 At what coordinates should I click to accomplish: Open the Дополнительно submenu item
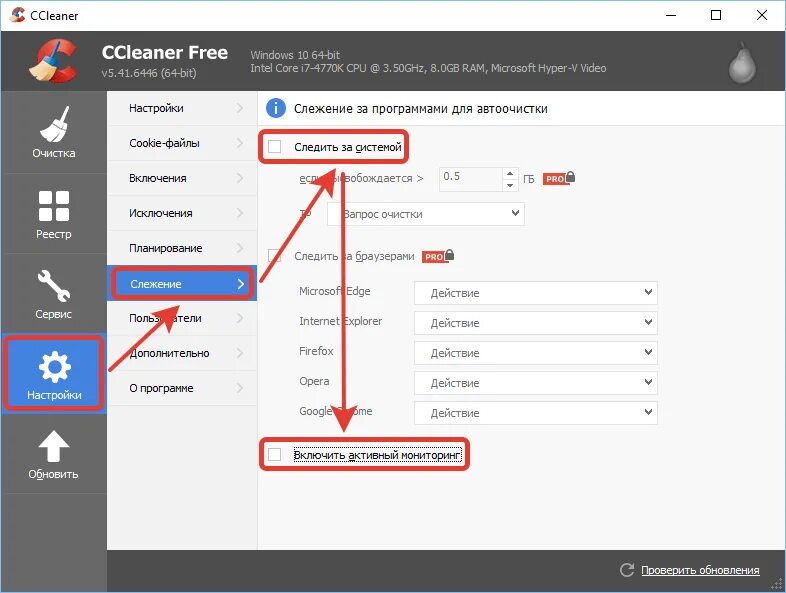[x=182, y=353]
